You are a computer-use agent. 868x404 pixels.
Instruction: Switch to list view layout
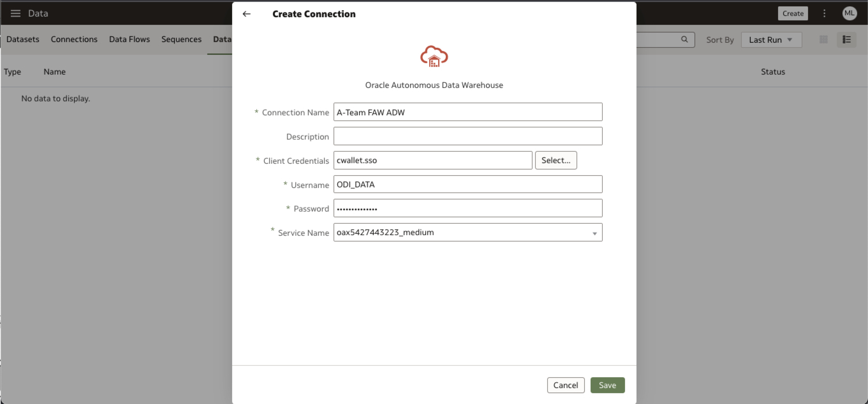pyautogui.click(x=846, y=40)
